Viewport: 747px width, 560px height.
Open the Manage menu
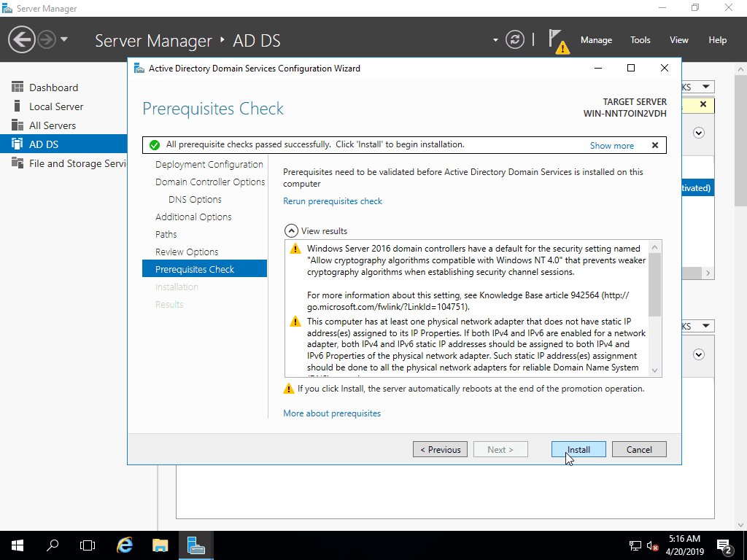(596, 40)
